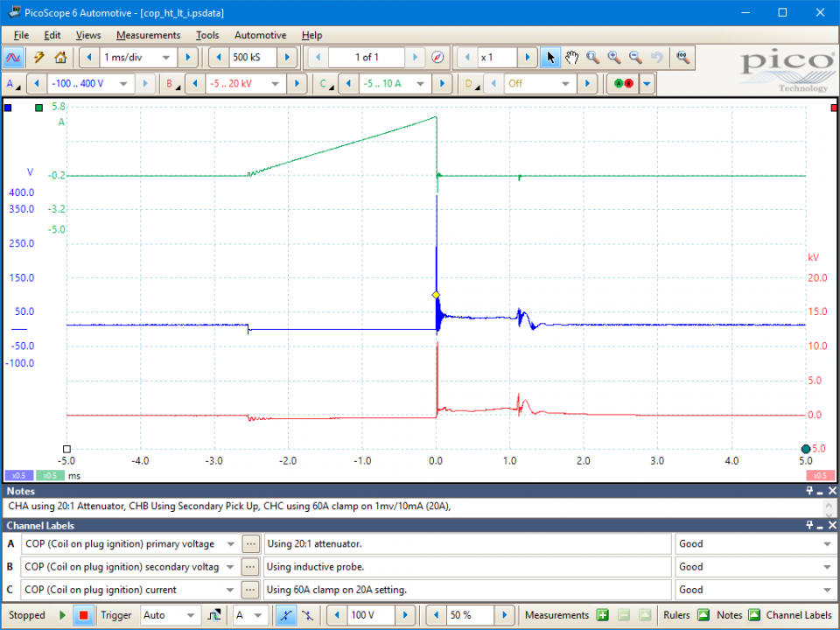Screen dimensions: 840x630
Task: Select rising edge trigger icon
Action: point(286,615)
